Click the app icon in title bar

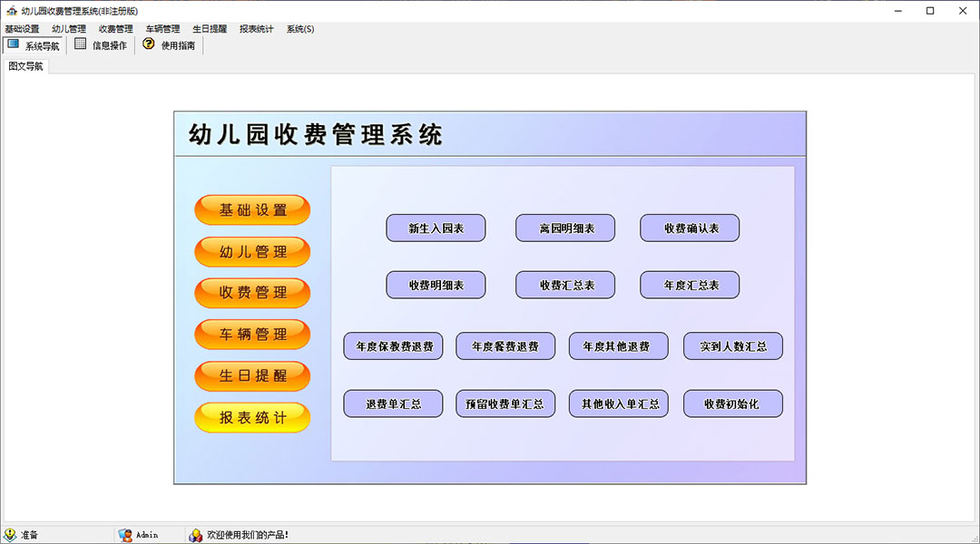(11, 11)
